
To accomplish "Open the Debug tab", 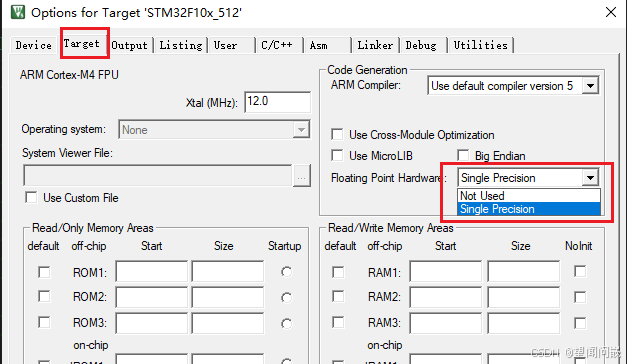I will pyautogui.click(x=423, y=45).
